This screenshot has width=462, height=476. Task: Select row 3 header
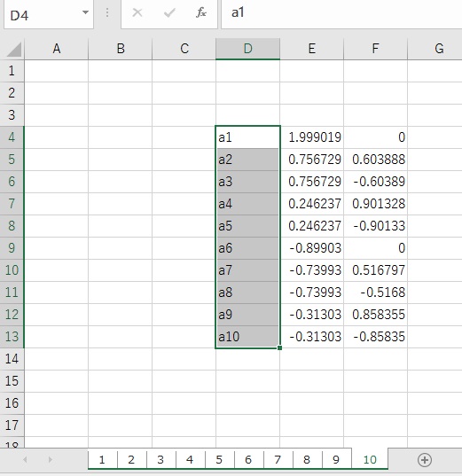point(12,115)
